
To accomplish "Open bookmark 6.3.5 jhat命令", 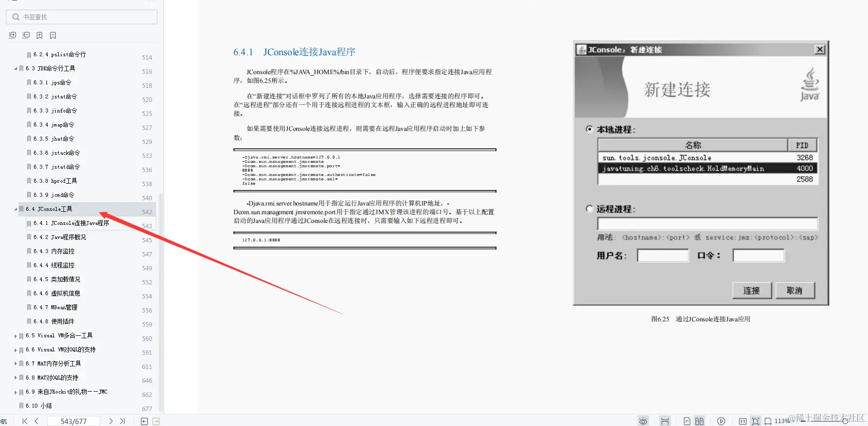I will 54,139.
